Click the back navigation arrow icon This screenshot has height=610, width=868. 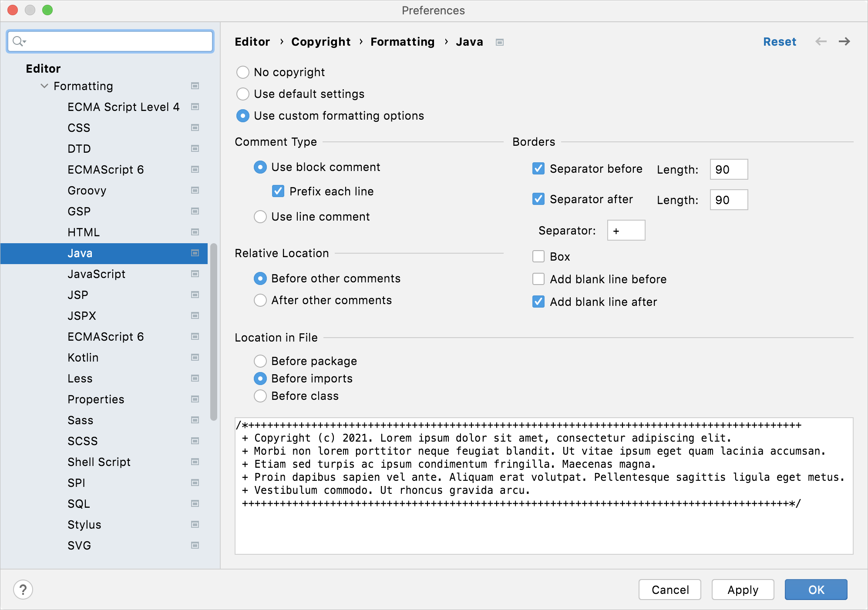click(x=821, y=42)
